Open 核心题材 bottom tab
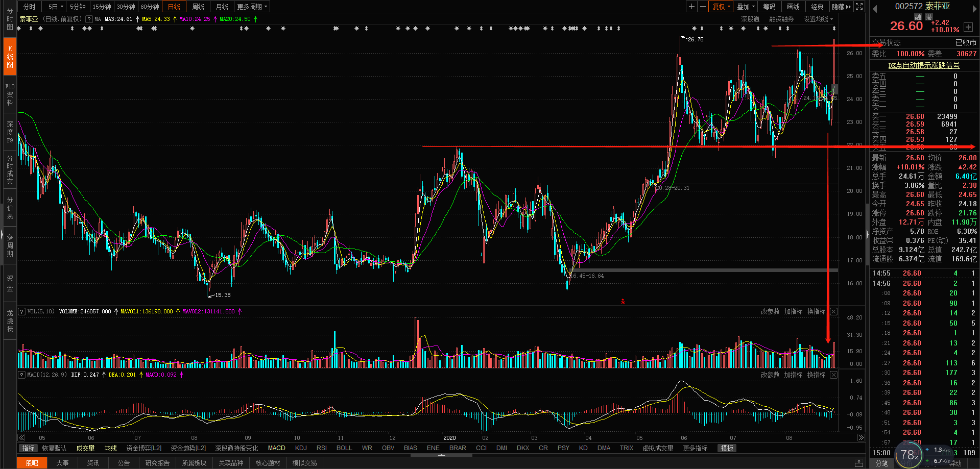This screenshot has width=980, height=469. [268, 463]
